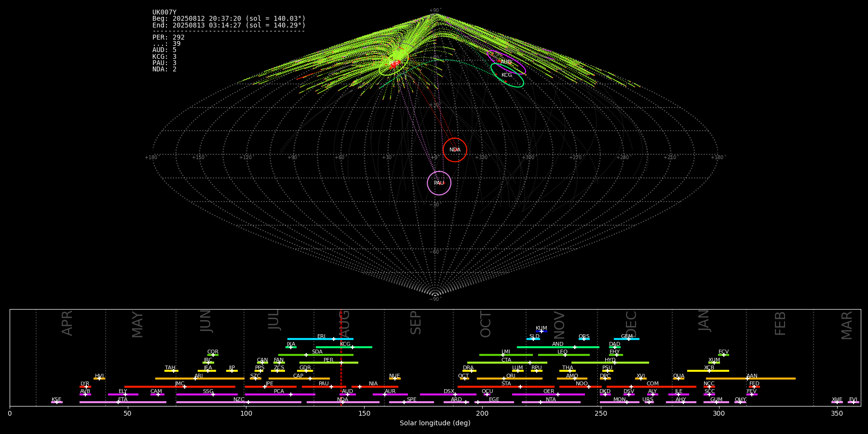Click the PER: 292 legend entry
This screenshot has height=434, width=868.
tap(168, 37)
